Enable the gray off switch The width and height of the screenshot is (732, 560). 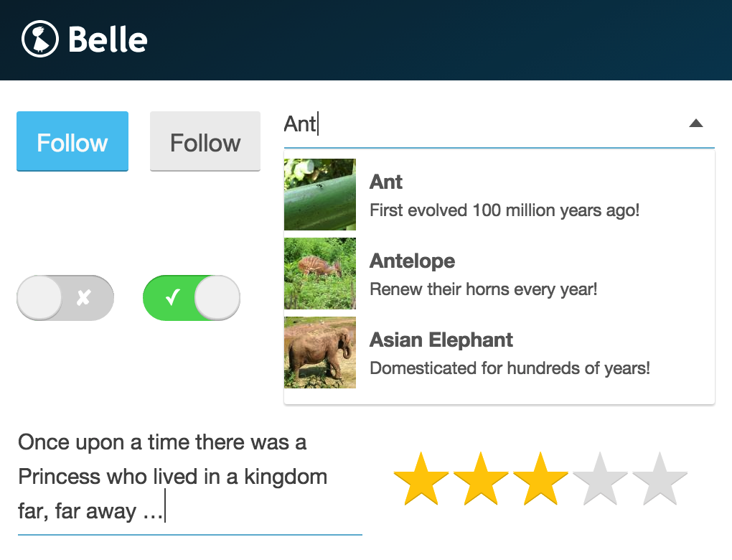tap(65, 297)
